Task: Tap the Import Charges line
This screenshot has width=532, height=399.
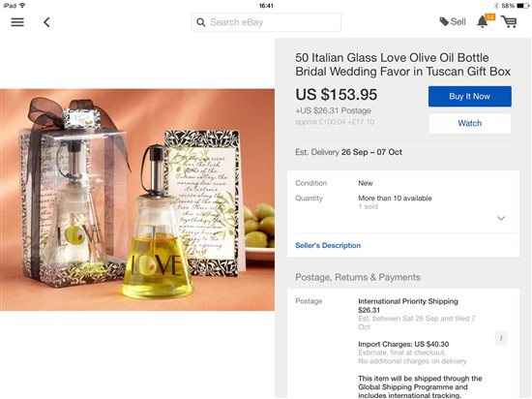Action: coord(403,344)
